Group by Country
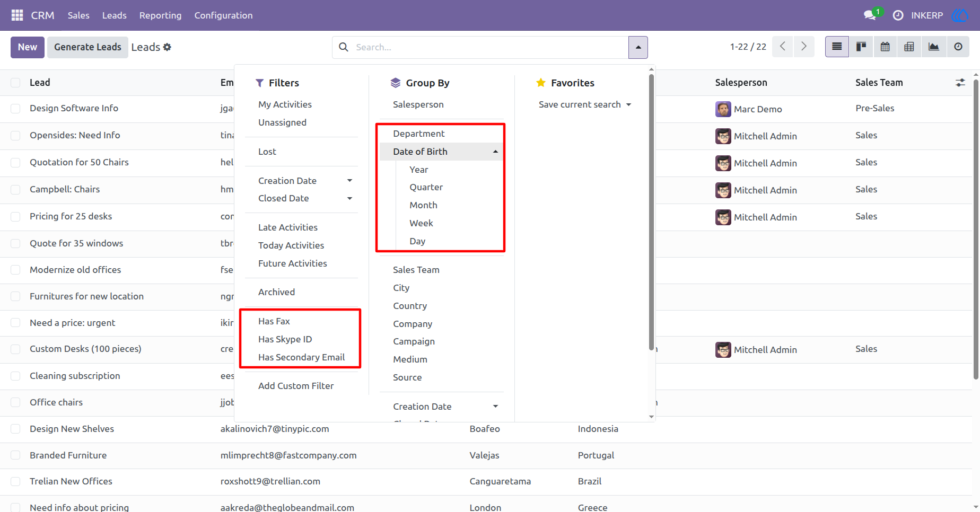 pyautogui.click(x=410, y=306)
